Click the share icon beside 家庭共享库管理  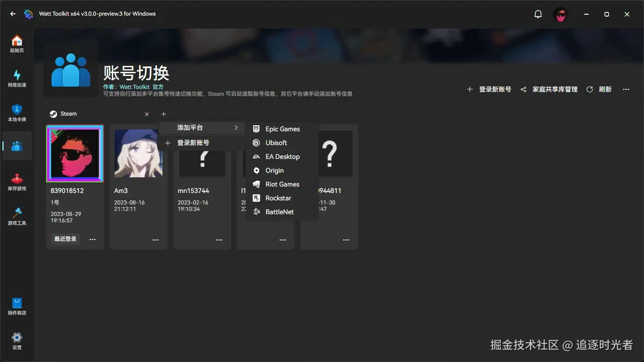[523, 89]
